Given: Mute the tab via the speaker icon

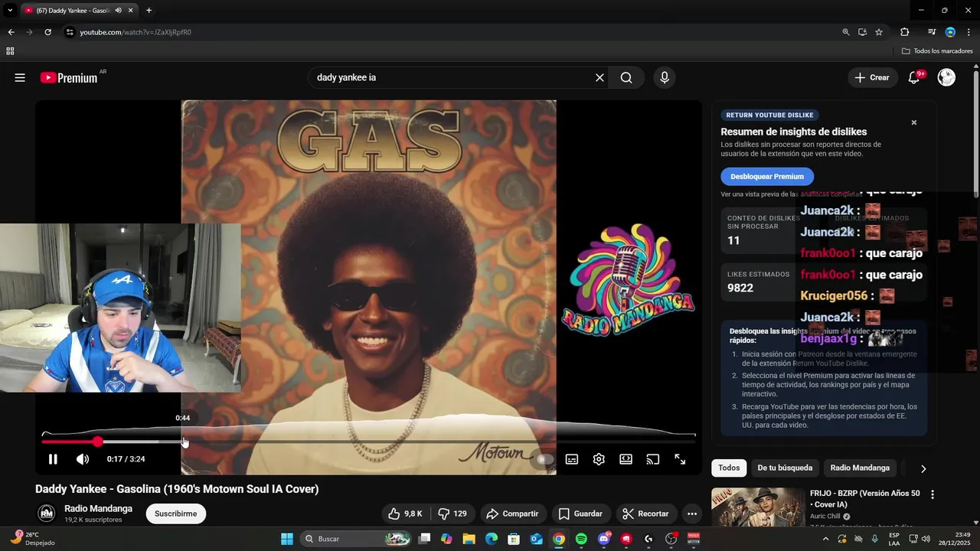Looking at the screenshot, I should 119,10.
